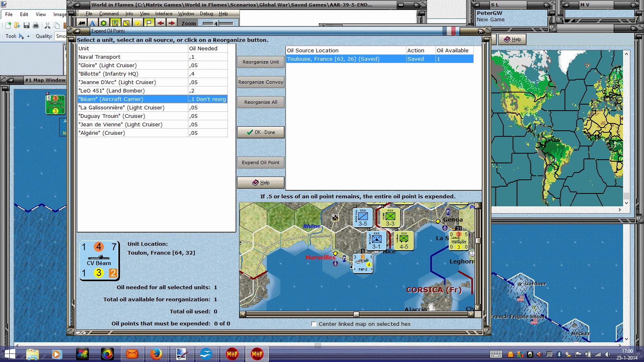Click the save disk icon in image editor
644x362 pixels.
tap(26, 25)
